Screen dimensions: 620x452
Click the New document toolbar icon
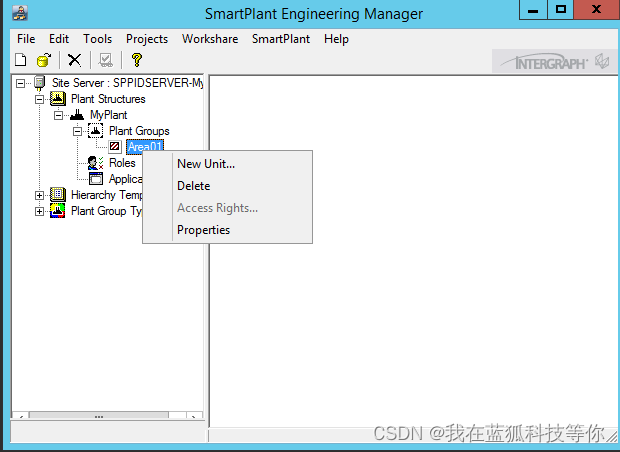tap(21, 60)
